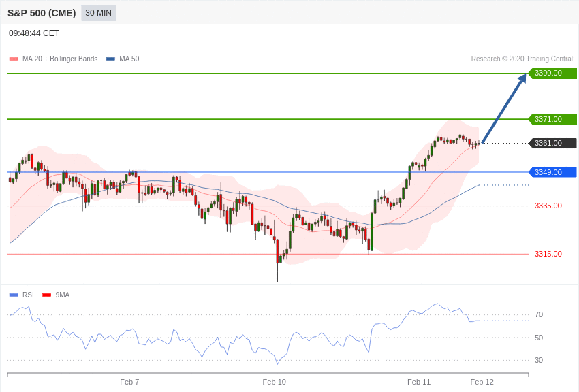The image size is (579, 392).
Task: Click the MA 50 legend label
Action: [129, 59]
